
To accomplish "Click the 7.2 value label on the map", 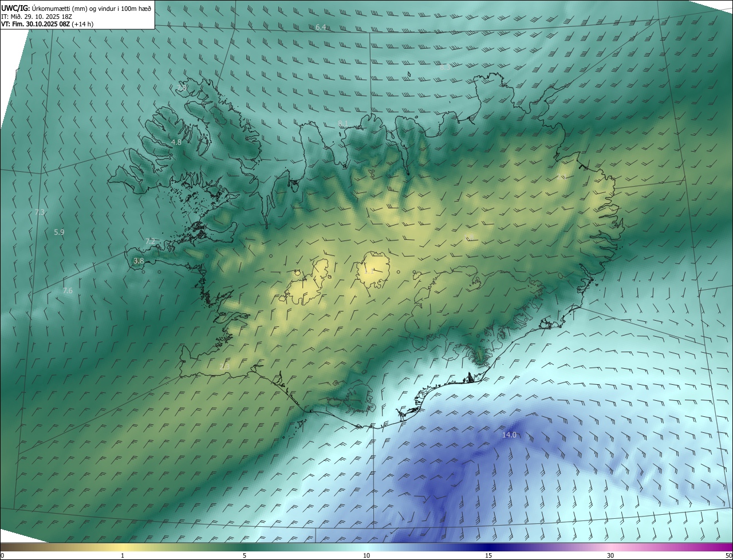I will pyautogui.click(x=150, y=242).
